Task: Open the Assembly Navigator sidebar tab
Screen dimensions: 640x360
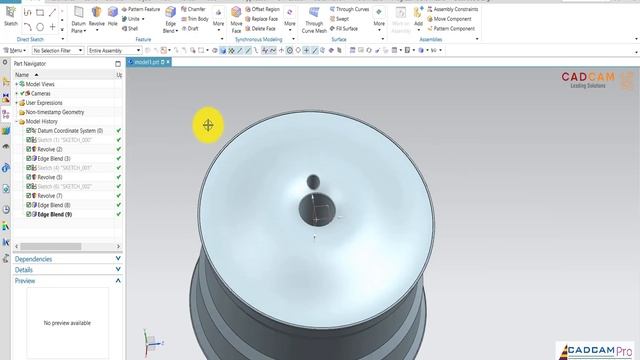Action: tap(6, 81)
